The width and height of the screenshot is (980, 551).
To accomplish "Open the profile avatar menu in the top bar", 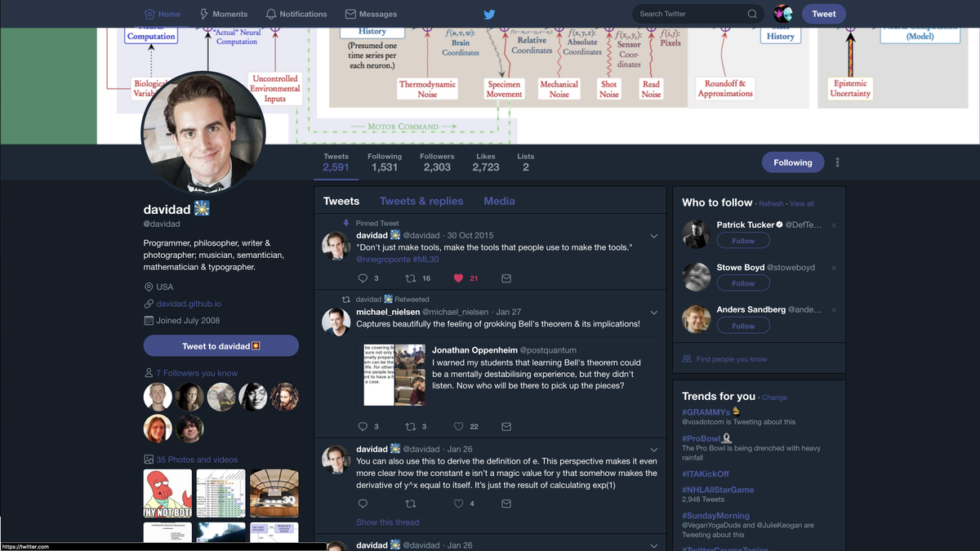I will [x=782, y=13].
